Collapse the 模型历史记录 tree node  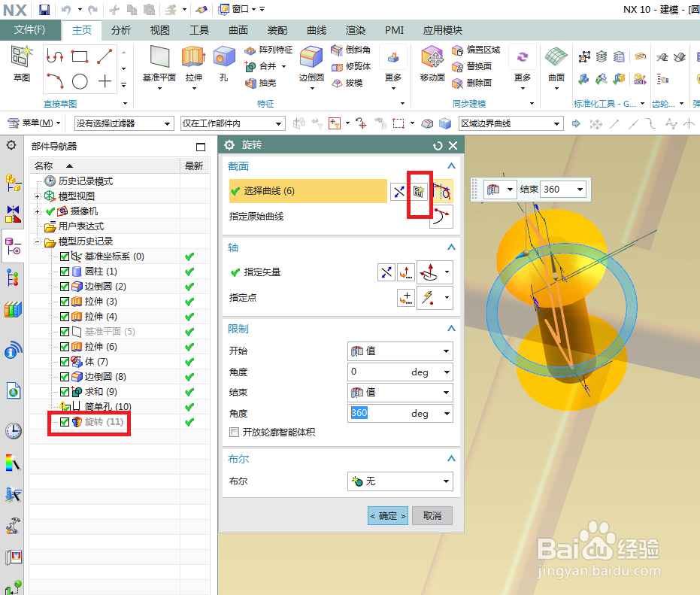coord(38,241)
